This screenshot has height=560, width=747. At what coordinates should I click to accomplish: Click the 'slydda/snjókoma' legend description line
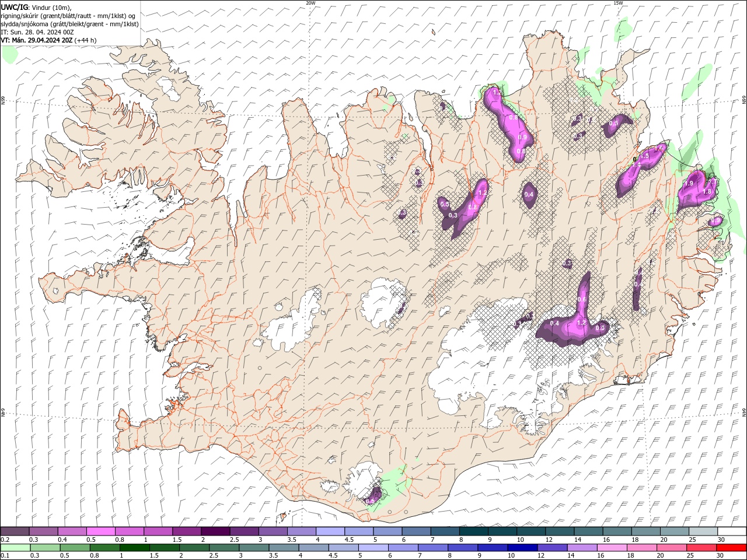coord(69,24)
